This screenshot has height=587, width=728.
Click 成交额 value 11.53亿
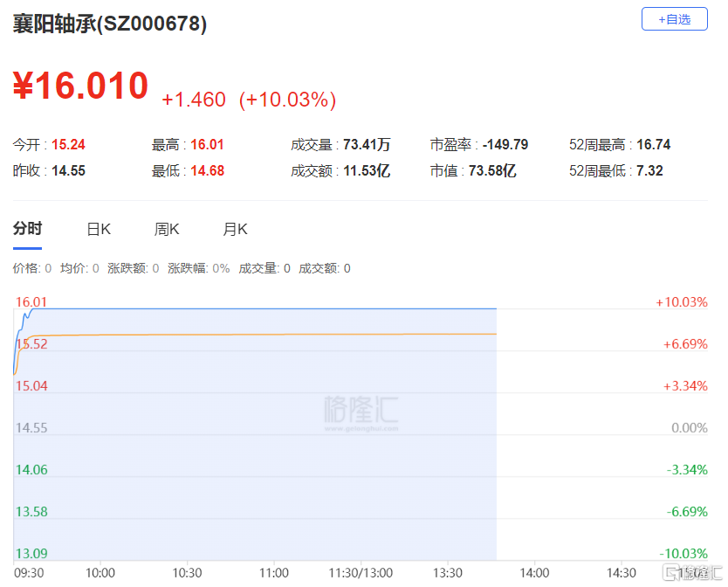pos(367,170)
